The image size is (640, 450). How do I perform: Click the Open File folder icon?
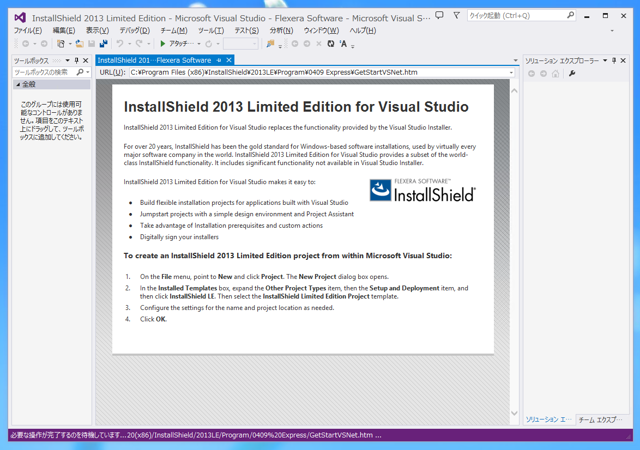(80, 43)
